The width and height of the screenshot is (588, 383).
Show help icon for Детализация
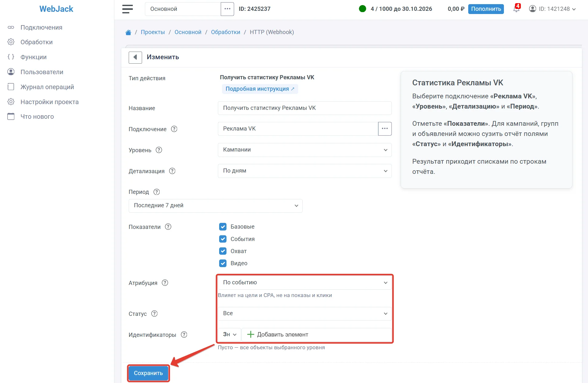[172, 171]
